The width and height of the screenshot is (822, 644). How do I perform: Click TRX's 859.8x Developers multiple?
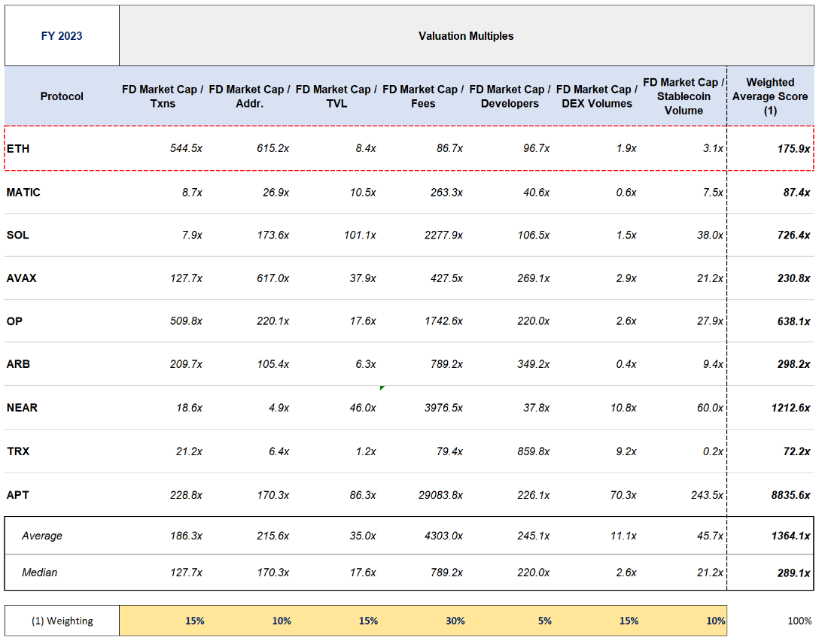pos(533,451)
